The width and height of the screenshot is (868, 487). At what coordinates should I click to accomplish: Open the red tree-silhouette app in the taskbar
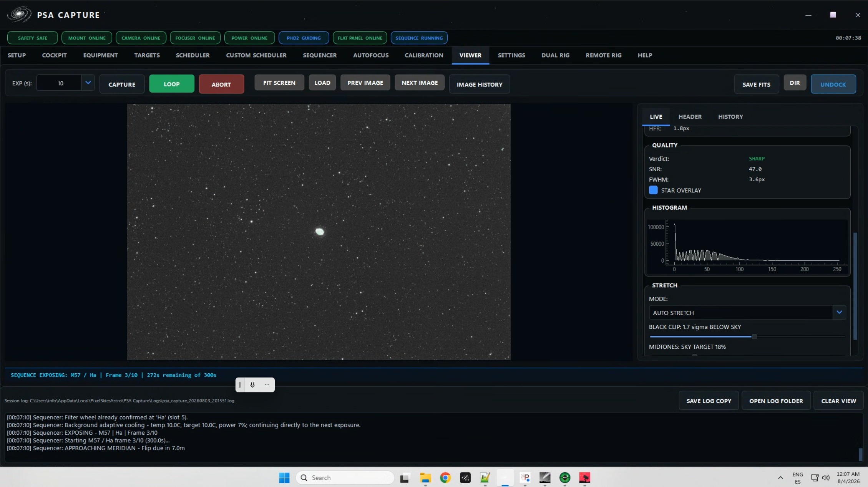(585, 478)
